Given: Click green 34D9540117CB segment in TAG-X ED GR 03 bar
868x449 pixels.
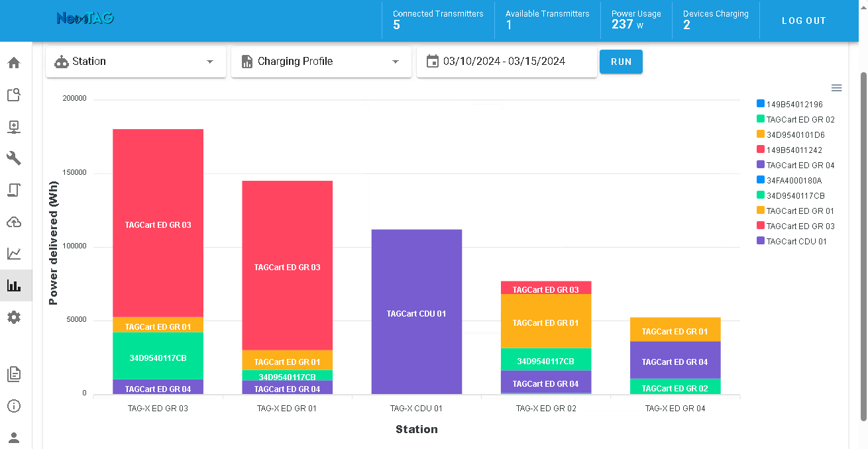Looking at the screenshot, I should click(x=158, y=356).
